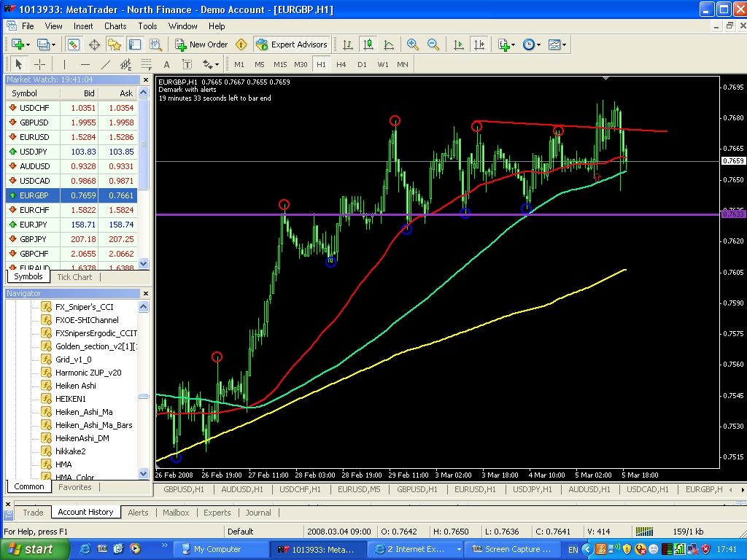Viewport: 747px width, 560px height.
Task: Open the EURUSD,M5 chart tab
Action: pyautogui.click(x=359, y=489)
